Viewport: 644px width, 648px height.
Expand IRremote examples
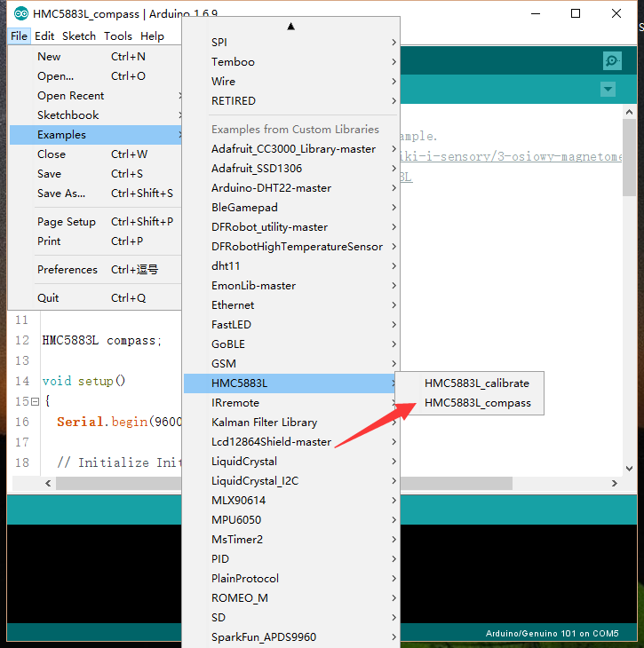pos(291,402)
